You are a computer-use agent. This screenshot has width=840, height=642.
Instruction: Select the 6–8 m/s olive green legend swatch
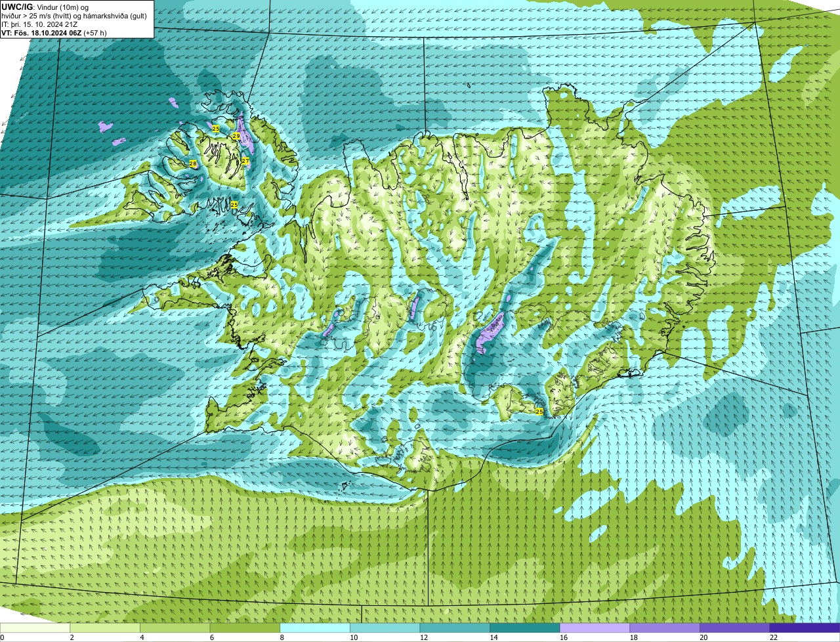coord(245,628)
